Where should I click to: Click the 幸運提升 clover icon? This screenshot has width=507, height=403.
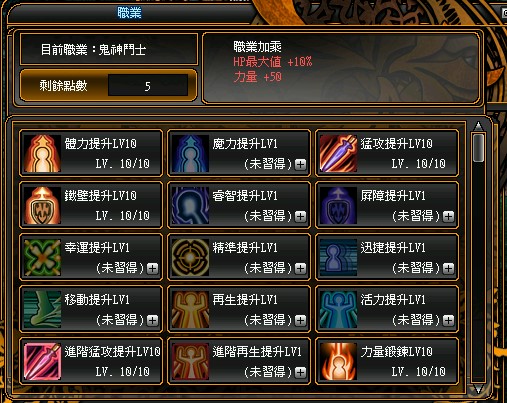(x=42, y=257)
